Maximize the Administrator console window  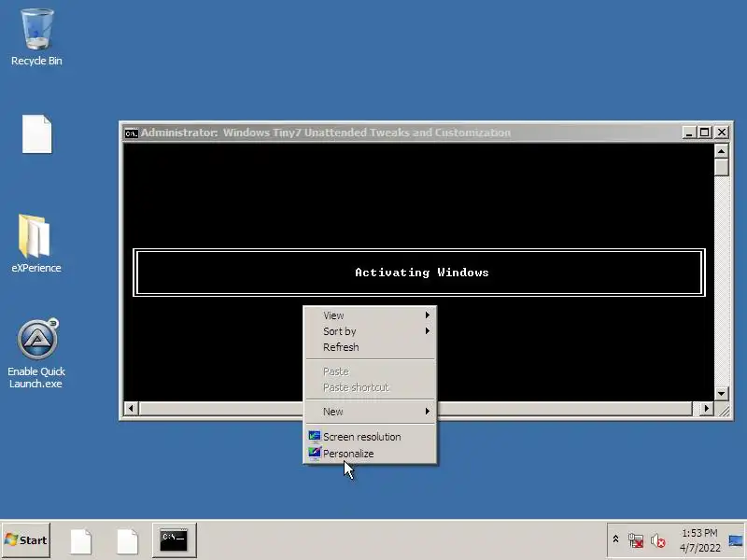tap(705, 133)
